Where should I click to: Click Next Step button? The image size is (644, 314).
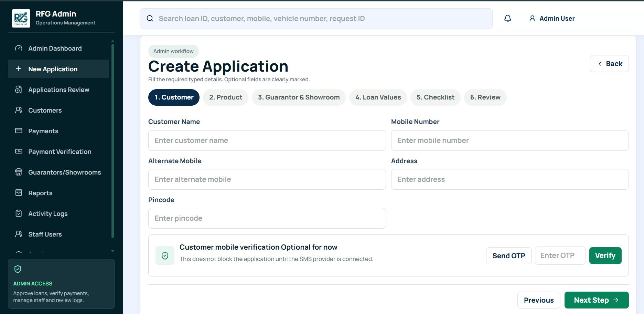[x=597, y=300]
